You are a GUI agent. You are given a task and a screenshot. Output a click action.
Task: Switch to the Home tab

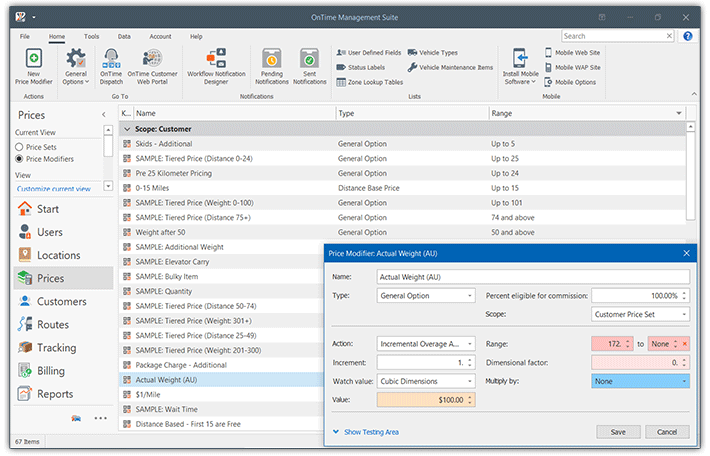pos(57,37)
